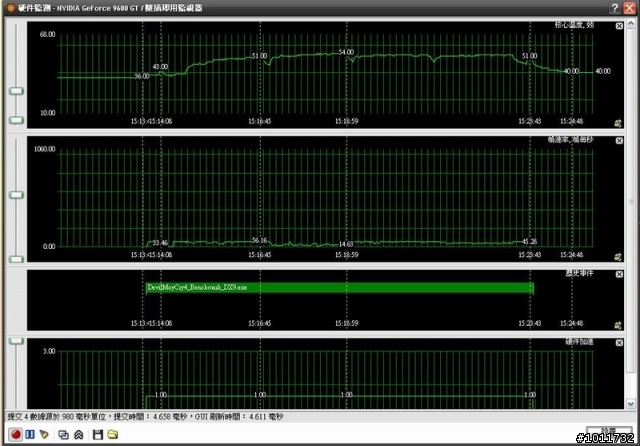Click the scrollbar down arrow
The height and width of the screenshot is (446, 640).
631,404
